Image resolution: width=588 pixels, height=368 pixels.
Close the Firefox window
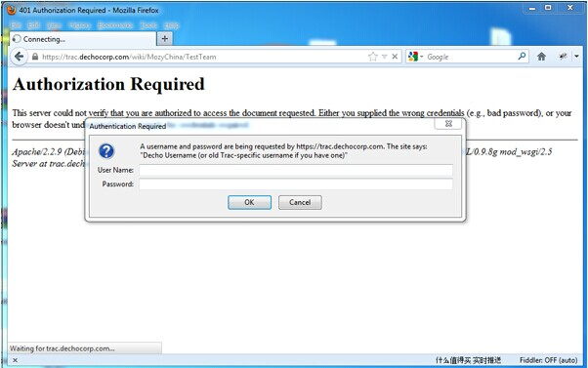570,8
